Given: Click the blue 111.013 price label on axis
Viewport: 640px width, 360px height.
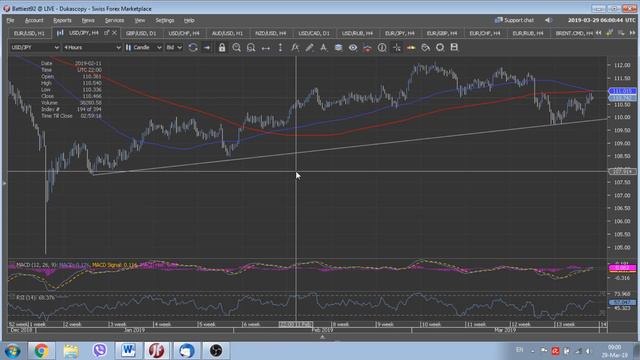Looking at the screenshot, I should click(622, 91).
